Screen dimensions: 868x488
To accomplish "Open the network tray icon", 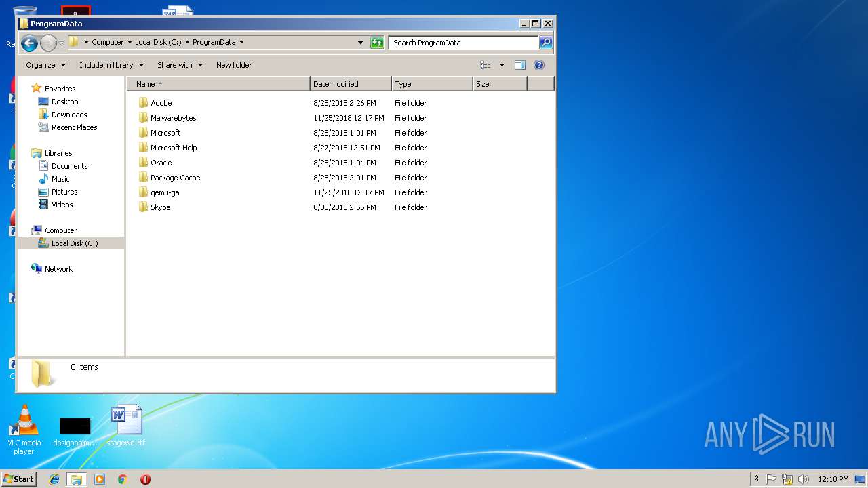I will (787, 479).
